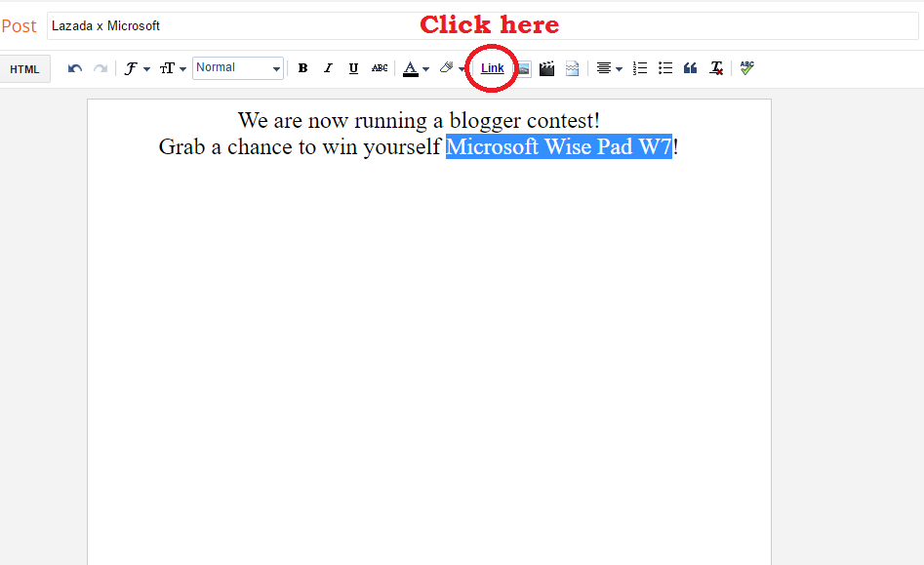Screen dimensions: 924x565
Task: Toggle italic formatting
Action: coord(328,68)
